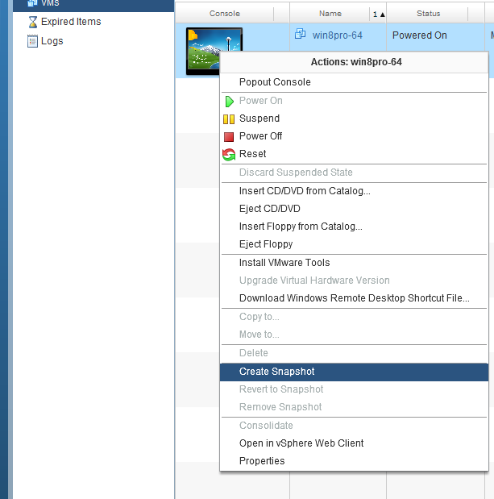The image size is (494, 499).
Task: Click the yellow Suspend pause icon
Action: tap(229, 119)
